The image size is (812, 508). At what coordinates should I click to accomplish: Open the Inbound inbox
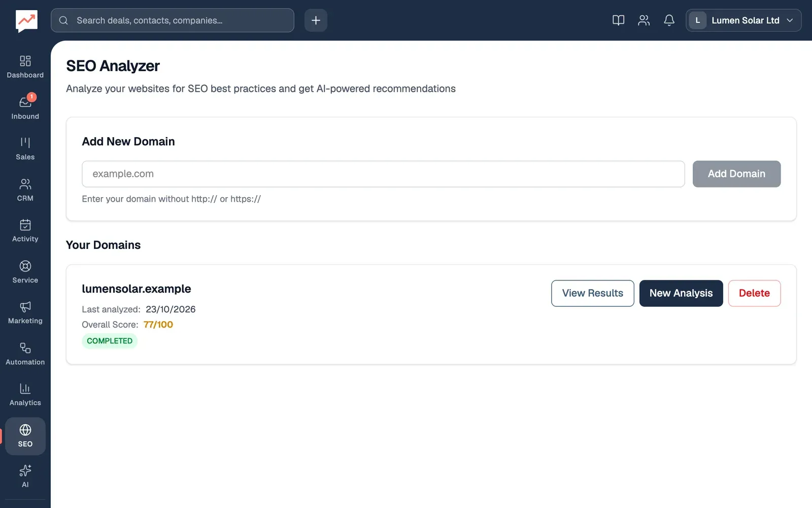[x=25, y=108]
